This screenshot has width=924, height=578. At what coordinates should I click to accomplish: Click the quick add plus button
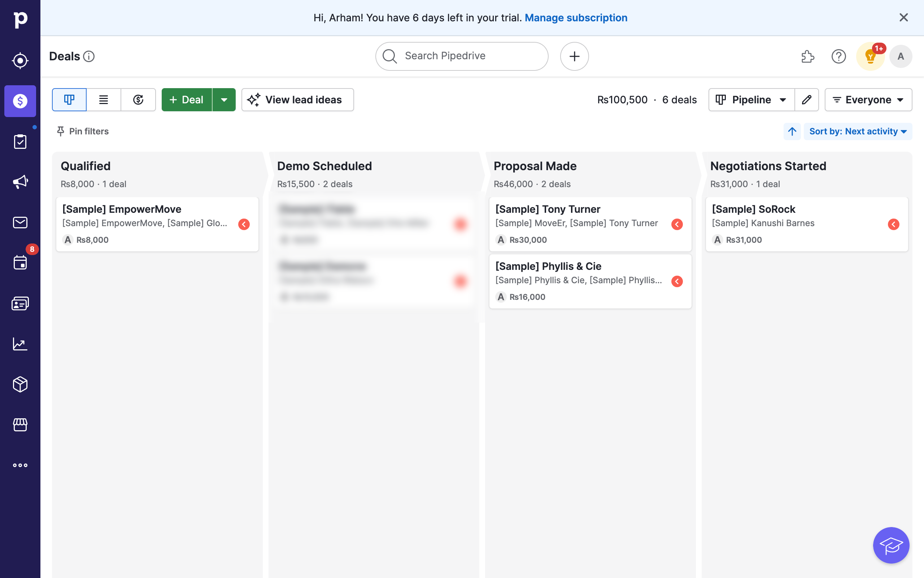click(x=574, y=56)
